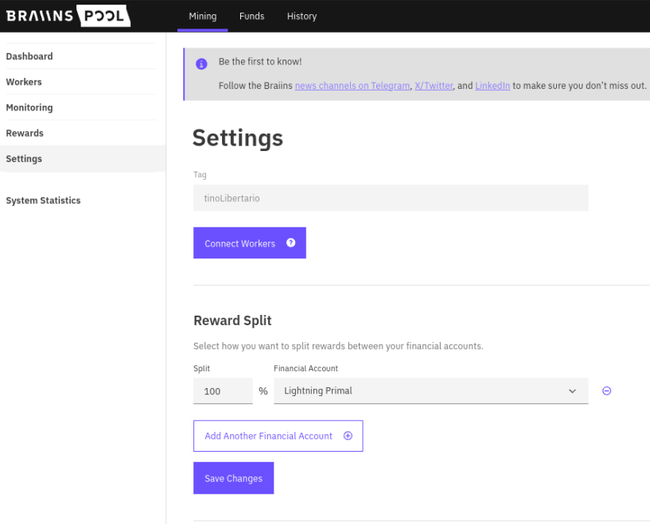Open the Rewards section
The image size is (650, 524).
click(x=25, y=133)
